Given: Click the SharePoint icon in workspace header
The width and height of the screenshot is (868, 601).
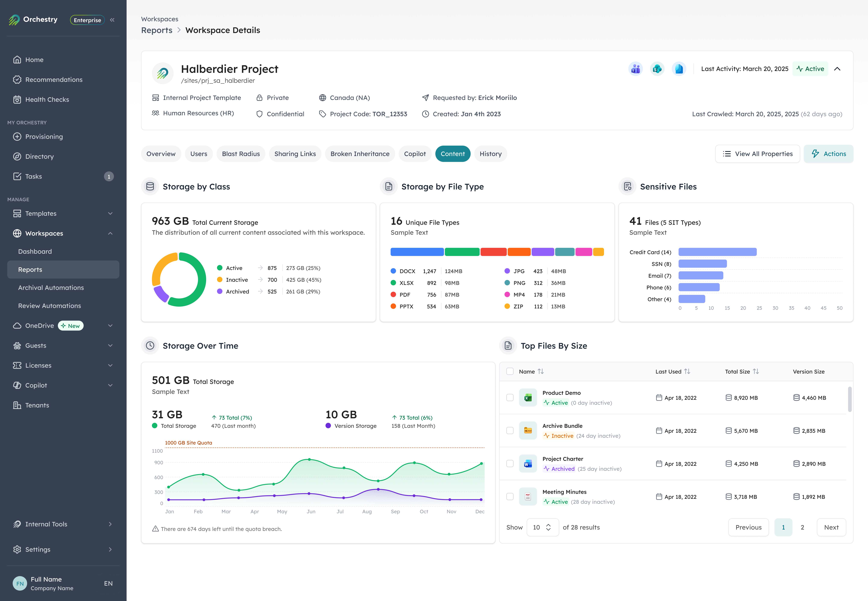Looking at the screenshot, I should tap(657, 69).
